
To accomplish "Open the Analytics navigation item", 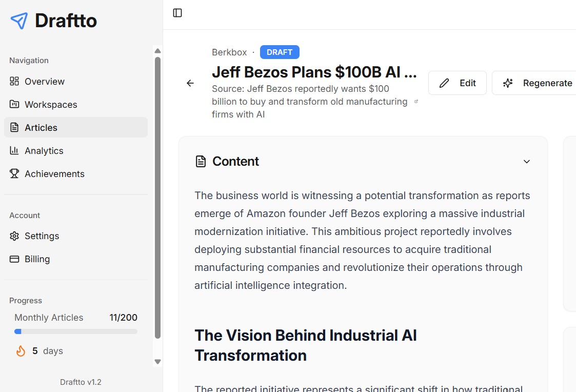I will (x=76, y=151).
